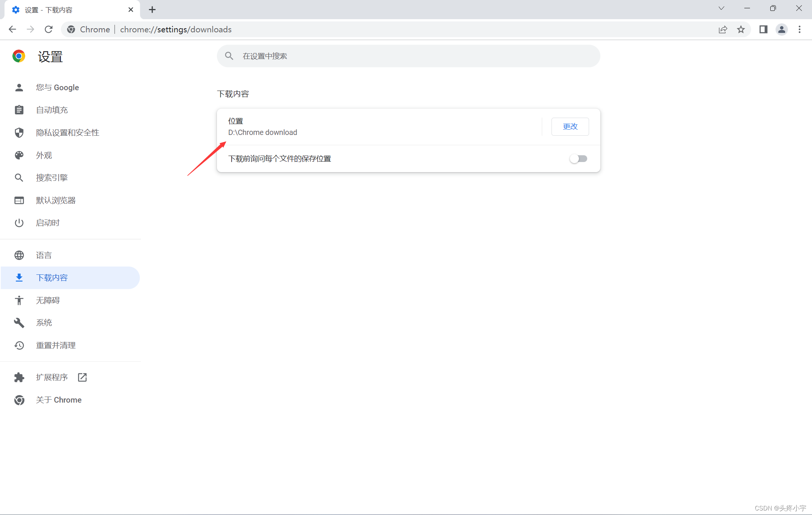
Task: Open 默认浏览器 settings section
Action: [71, 200]
